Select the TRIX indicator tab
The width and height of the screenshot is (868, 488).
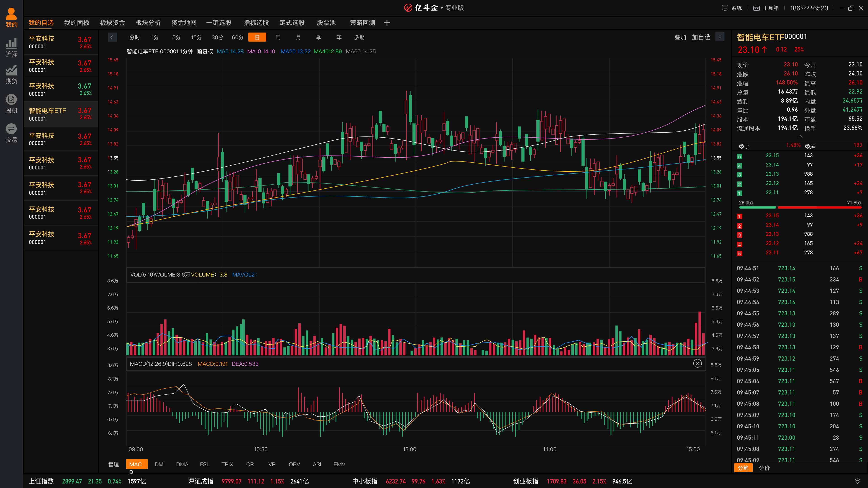[x=227, y=464]
